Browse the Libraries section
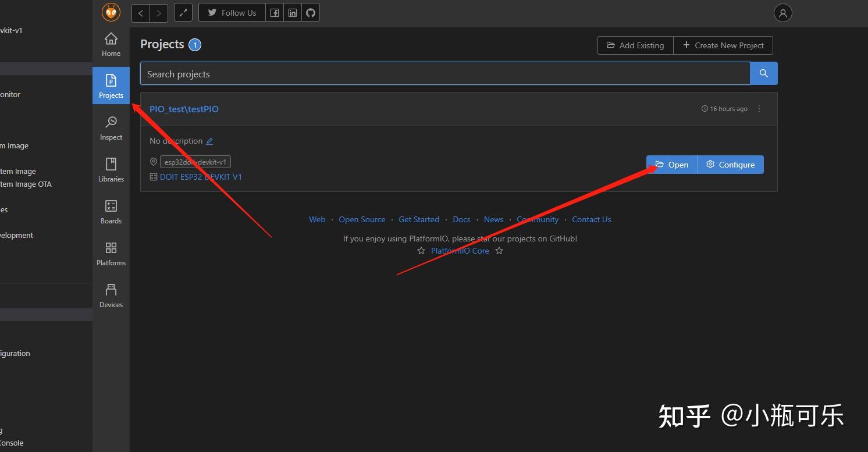Viewport: 868px width, 452px height. pos(111,169)
